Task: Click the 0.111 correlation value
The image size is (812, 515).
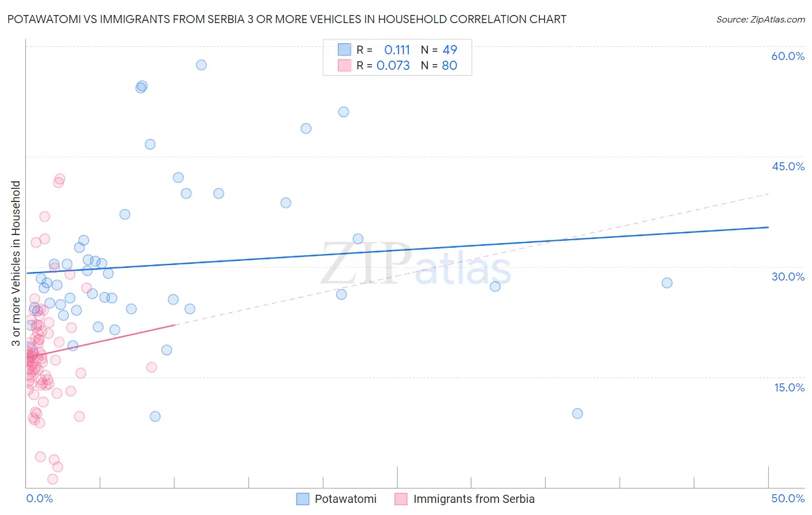Action: click(x=397, y=50)
